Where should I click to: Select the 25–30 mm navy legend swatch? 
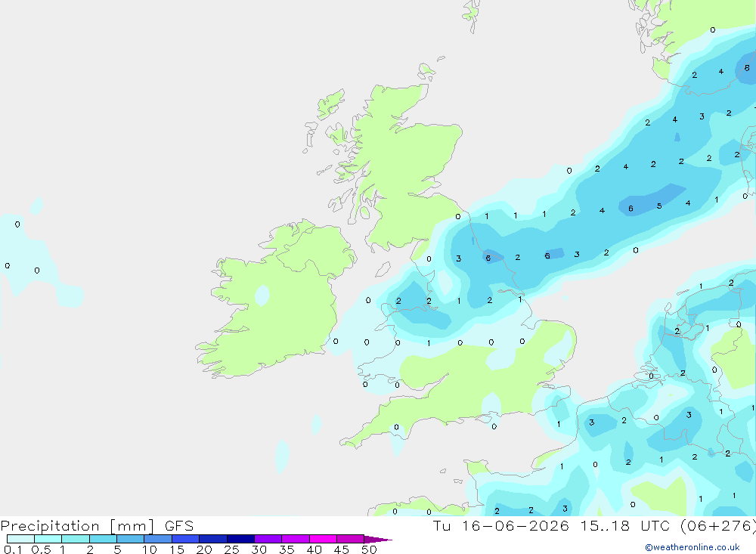[240, 539]
